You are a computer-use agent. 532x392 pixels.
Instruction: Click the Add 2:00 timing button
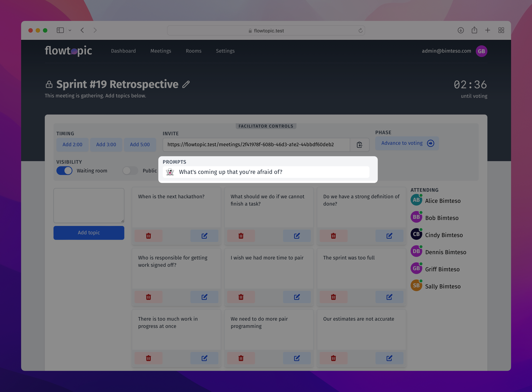72,144
